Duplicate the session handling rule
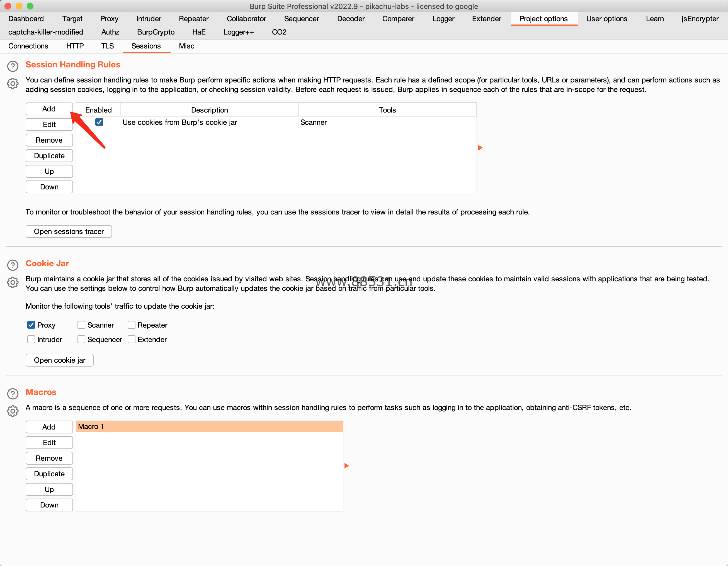 (49, 156)
